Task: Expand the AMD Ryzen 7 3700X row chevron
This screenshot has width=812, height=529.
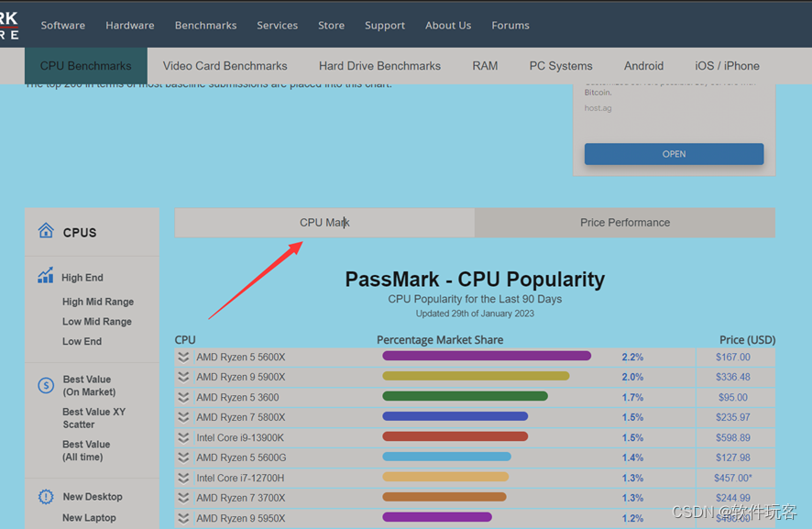Action: coord(183,498)
